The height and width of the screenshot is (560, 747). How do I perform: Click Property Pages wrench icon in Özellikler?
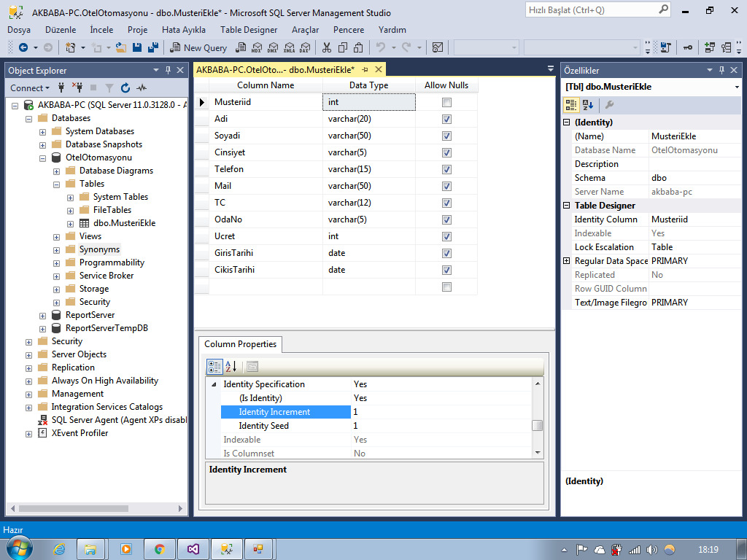(609, 105)
